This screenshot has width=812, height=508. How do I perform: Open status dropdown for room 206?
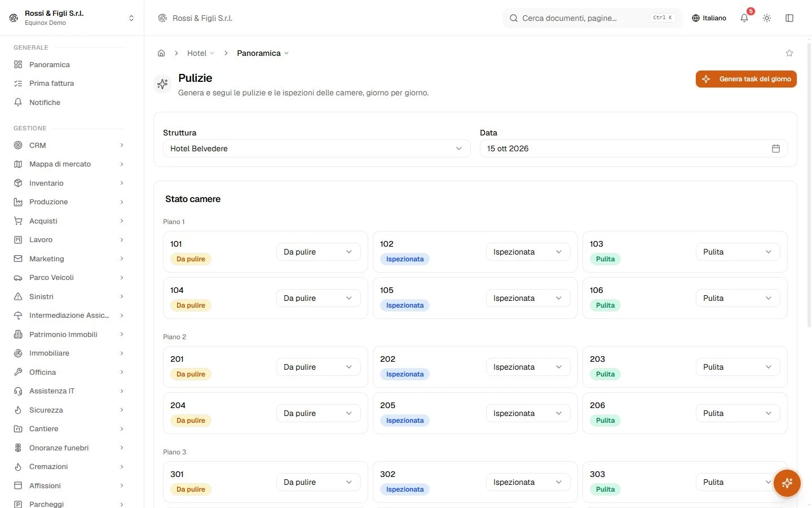pyautogui.click(x=738, y=413)
